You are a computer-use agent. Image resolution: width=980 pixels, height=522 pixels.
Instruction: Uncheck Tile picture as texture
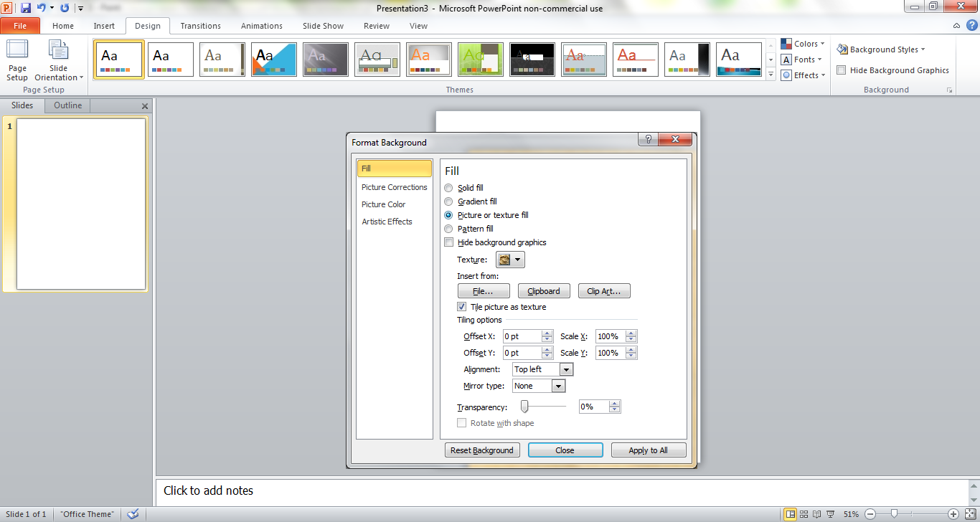462,307
